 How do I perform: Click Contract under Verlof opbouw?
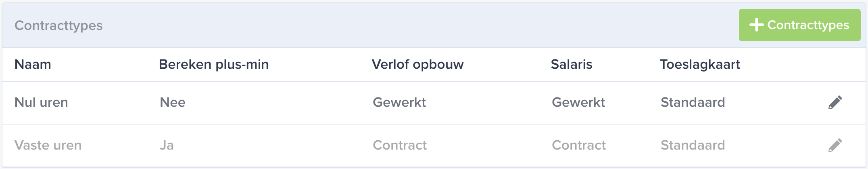coord(400,145)
